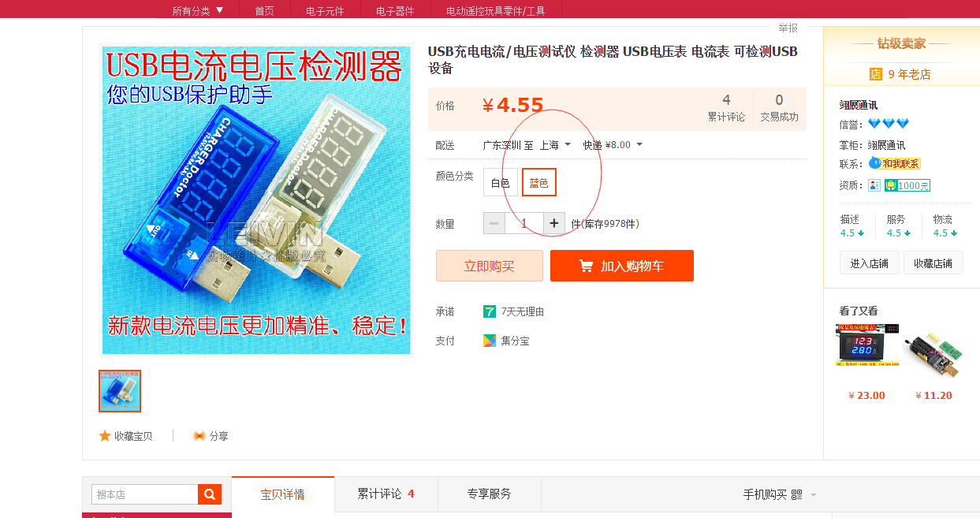980x518 pixels.
Task: Click the star icon for 收藏宝贝
Action: point(105,436)
